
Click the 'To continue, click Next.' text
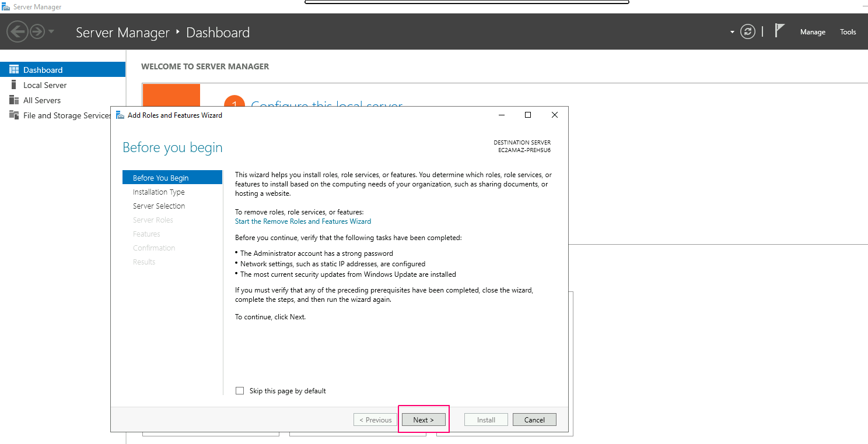tap(270, 317)
